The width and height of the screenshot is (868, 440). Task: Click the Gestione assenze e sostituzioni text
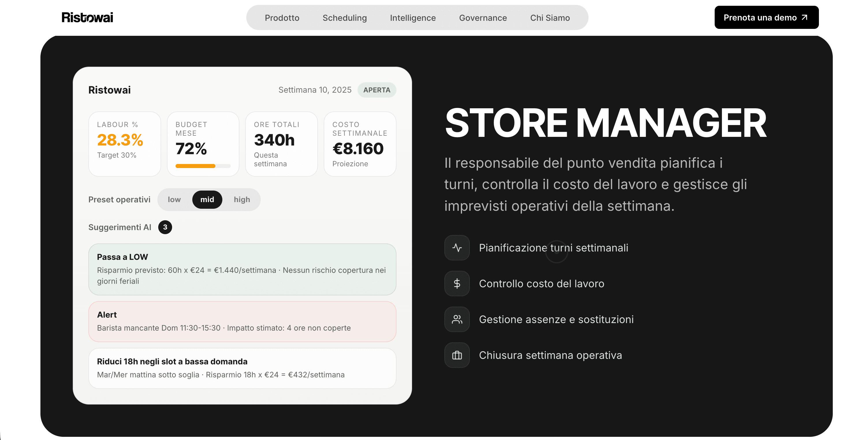coord(556,319)
